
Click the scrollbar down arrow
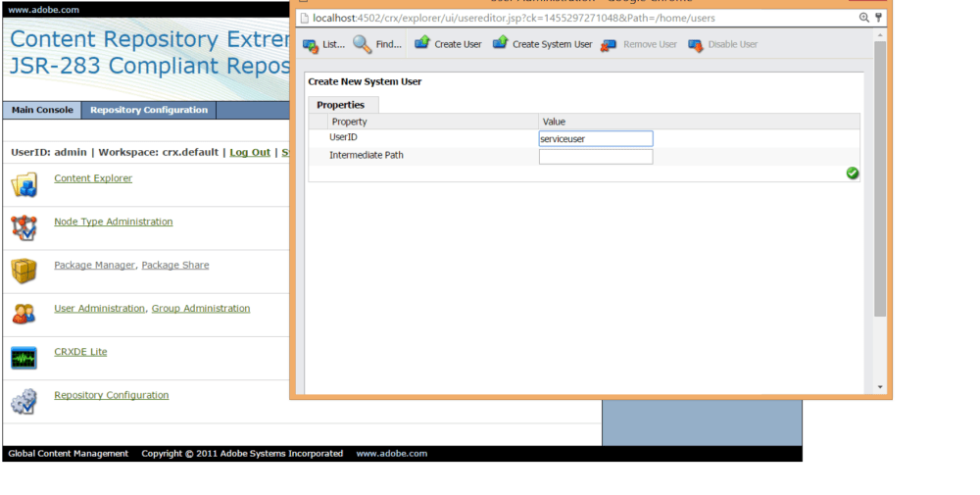tap(880, 387)
